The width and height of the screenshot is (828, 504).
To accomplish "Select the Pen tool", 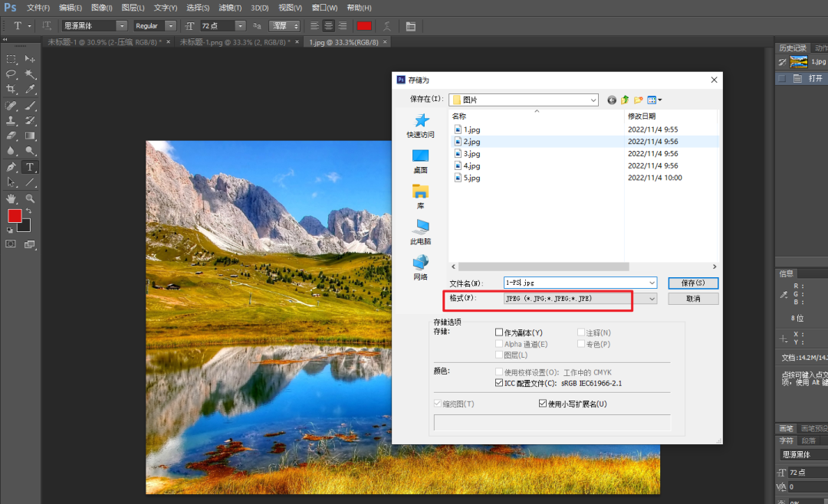I will 11,167.
